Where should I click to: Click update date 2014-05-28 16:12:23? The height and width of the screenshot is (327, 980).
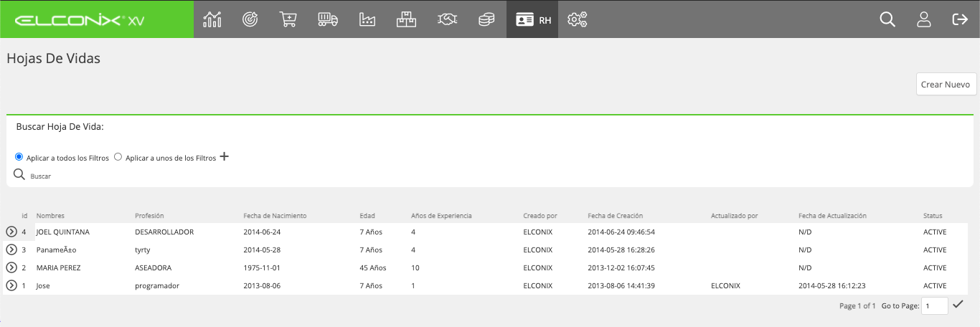832,285
